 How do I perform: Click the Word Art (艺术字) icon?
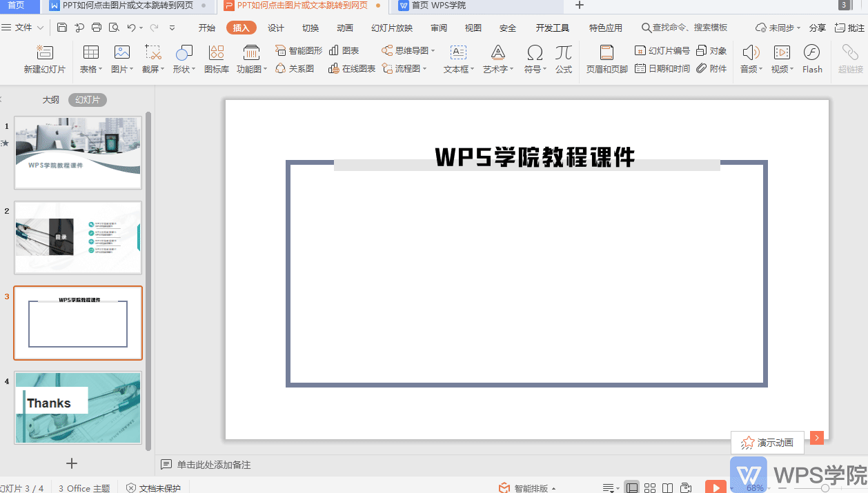(x=497, y=52)
